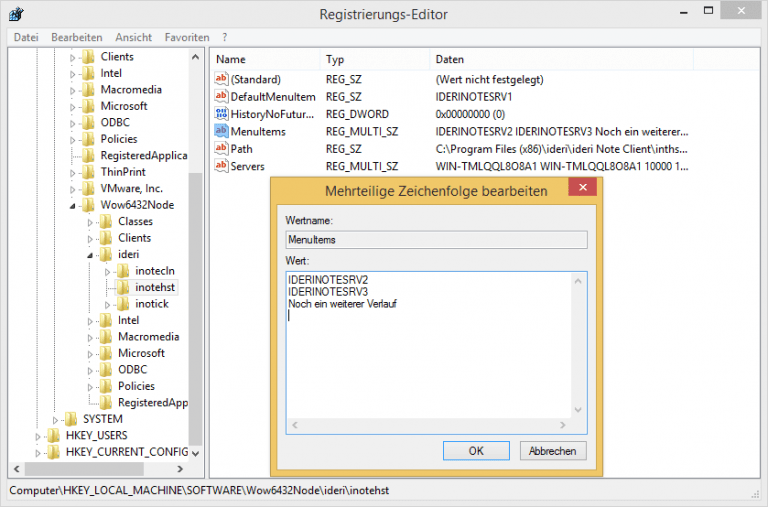768x507 pixels.
Task: Click the ideri folder icon
Action: [106, 254]
